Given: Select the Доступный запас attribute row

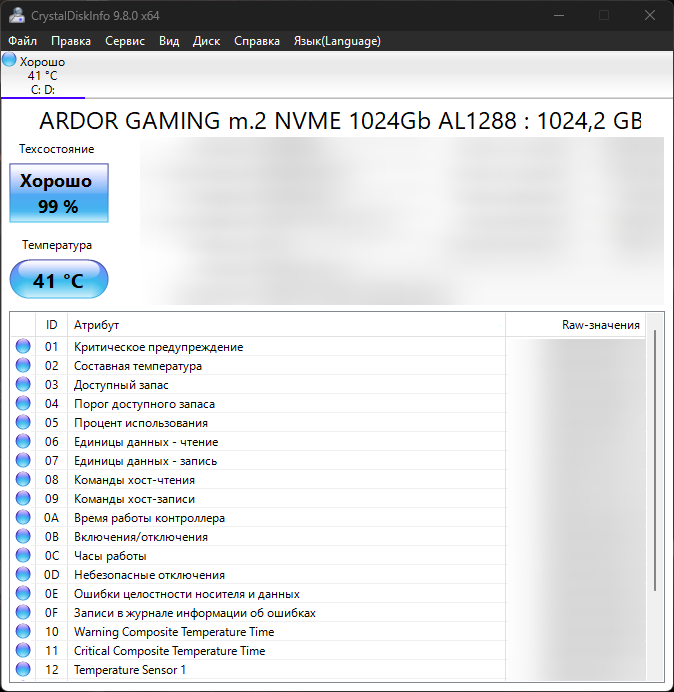Looking at the screenshot, I should 121,385.
